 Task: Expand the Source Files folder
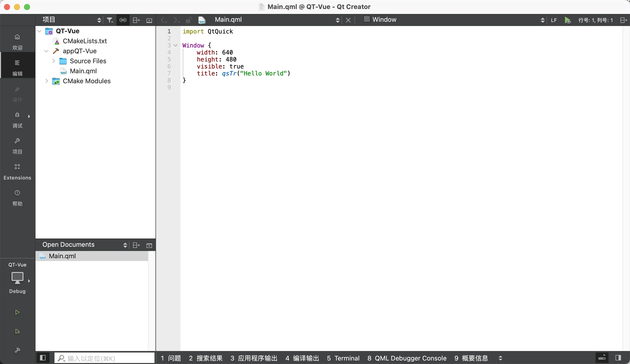[x=53, y=61]
